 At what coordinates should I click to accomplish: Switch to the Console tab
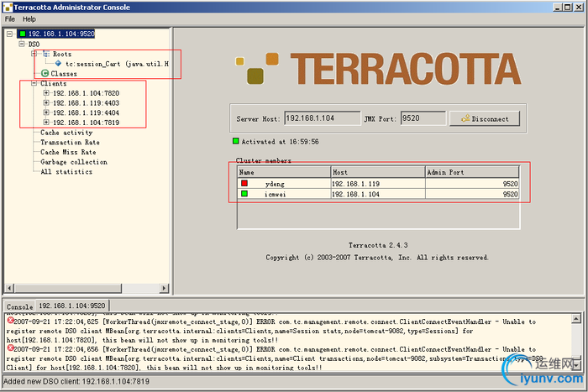pyautogui.click(x=19, y=306)
